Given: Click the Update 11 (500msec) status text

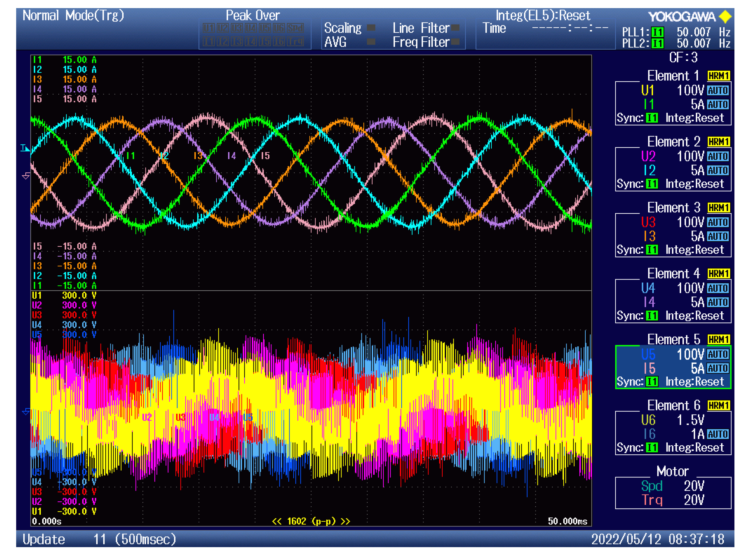Looking at the screenshot, I should pyautogui.click(x=99, y=539).
